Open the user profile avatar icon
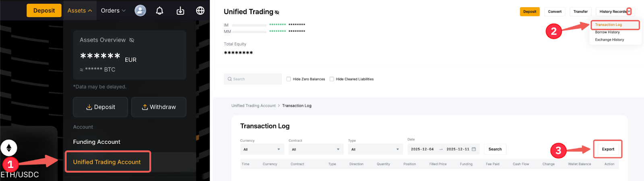This screenshot has height=181, width=644. [x=140, y=10]
